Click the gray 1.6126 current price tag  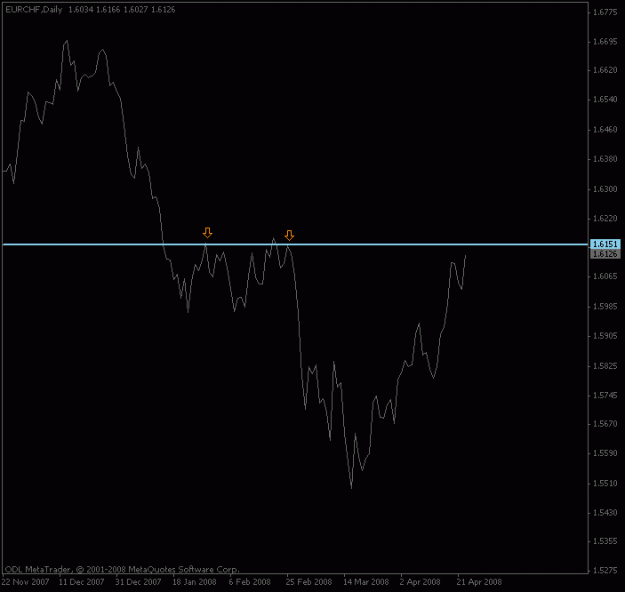click(x=605, y=254)
